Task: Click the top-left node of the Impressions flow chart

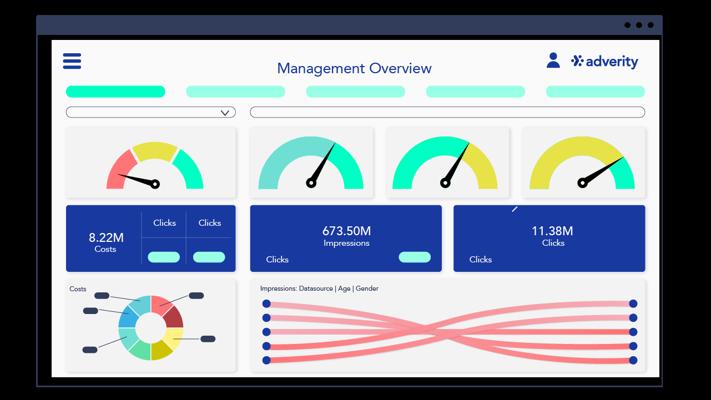Action: 267,303
